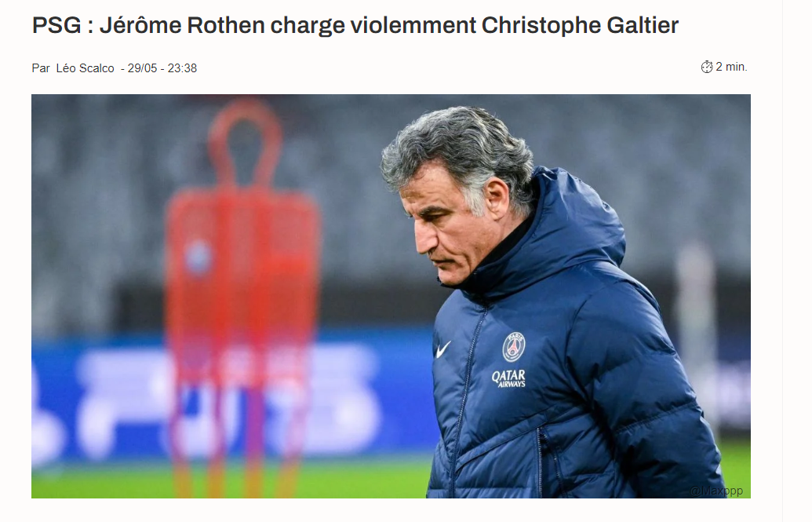This screenshot has width=812, height=522.
Task: Click 'PSG' at the start of the headline
Action: 56,25
